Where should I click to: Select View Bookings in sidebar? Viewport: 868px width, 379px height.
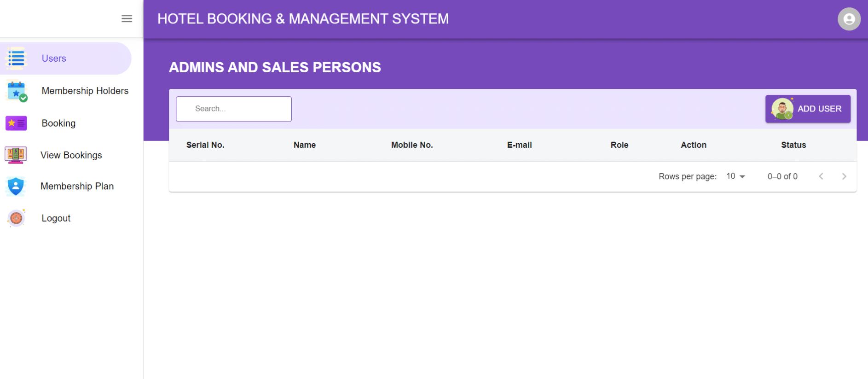(71, 155)
